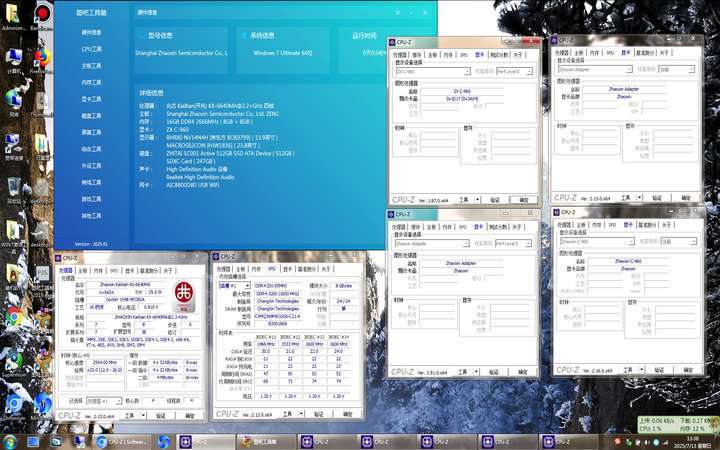This screenshot has height=450, width=720.
Task: Select 综合工具 in the toolbox sidebar
Action: pos(91,149)
